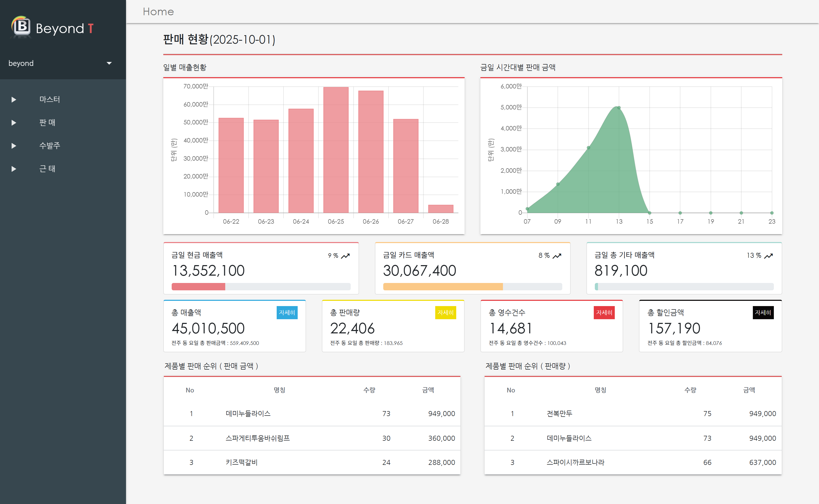Viewport: 819px width, 504px height.
Task: Click the trend arrow icon on cash sales card
Action: pos(345,256)
